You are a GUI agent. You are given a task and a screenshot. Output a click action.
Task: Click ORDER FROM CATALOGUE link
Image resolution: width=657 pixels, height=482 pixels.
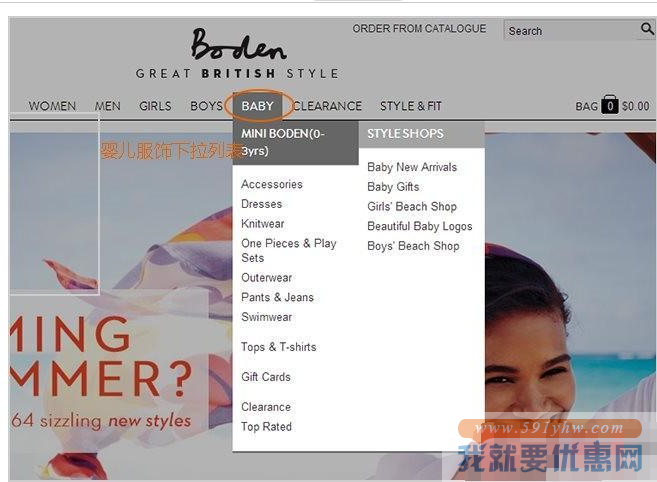(419, 29)
